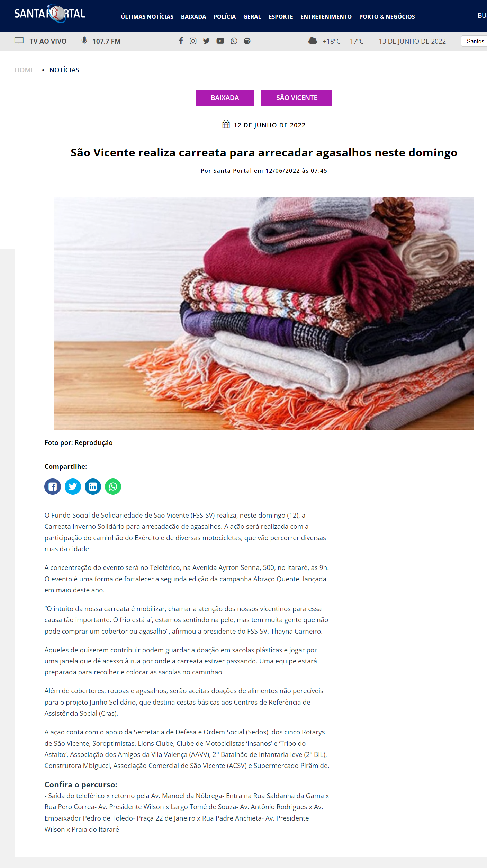Image resolution: width=487 pixels, height=868 pixels.
Task: Open the Últimas Notícias menu
Action: coord(147,17)
